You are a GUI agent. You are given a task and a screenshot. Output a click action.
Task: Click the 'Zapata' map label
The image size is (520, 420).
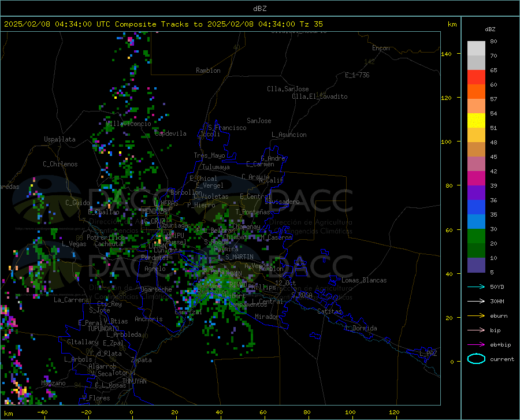(x=142, y=360)
